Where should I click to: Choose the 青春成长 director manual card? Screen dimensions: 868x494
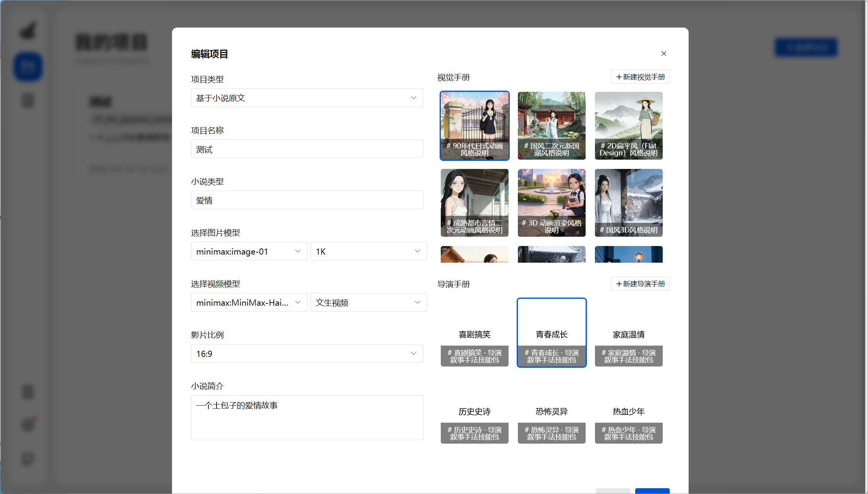552,332
